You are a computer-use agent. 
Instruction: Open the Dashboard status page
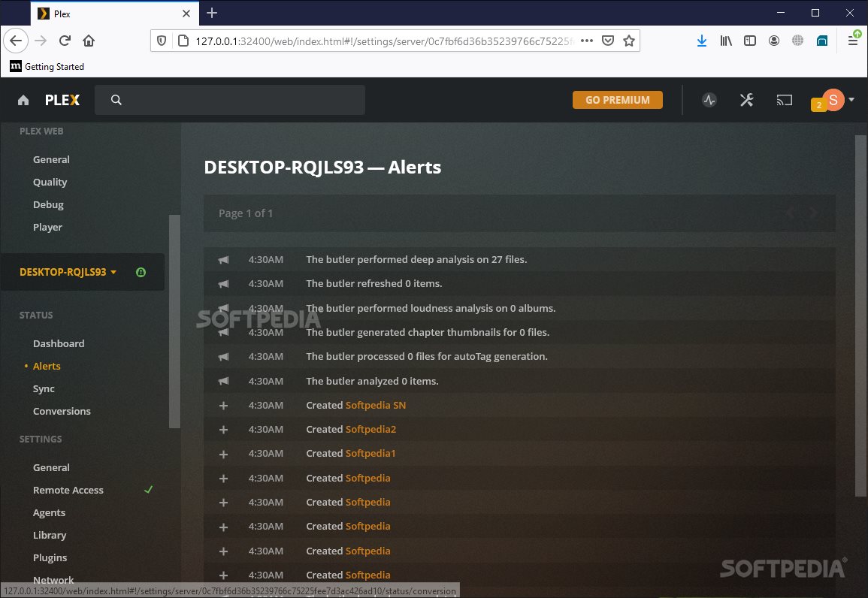click(59, 343)
